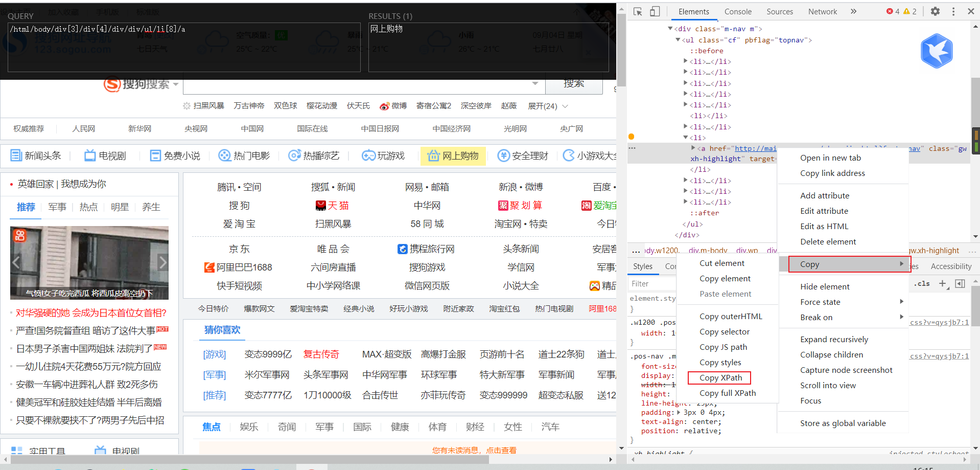Show more DevTools tabs chevron

tap(853, 11)
